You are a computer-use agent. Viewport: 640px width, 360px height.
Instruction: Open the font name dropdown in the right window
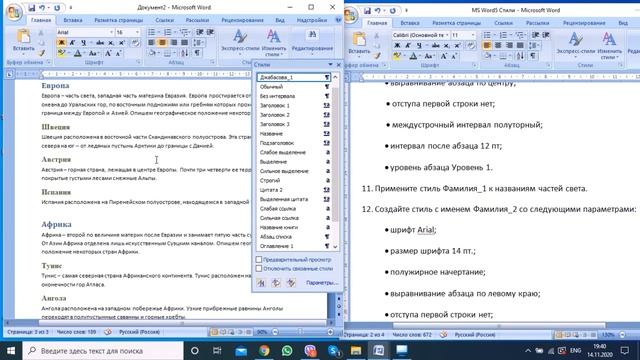coord(447,35)
